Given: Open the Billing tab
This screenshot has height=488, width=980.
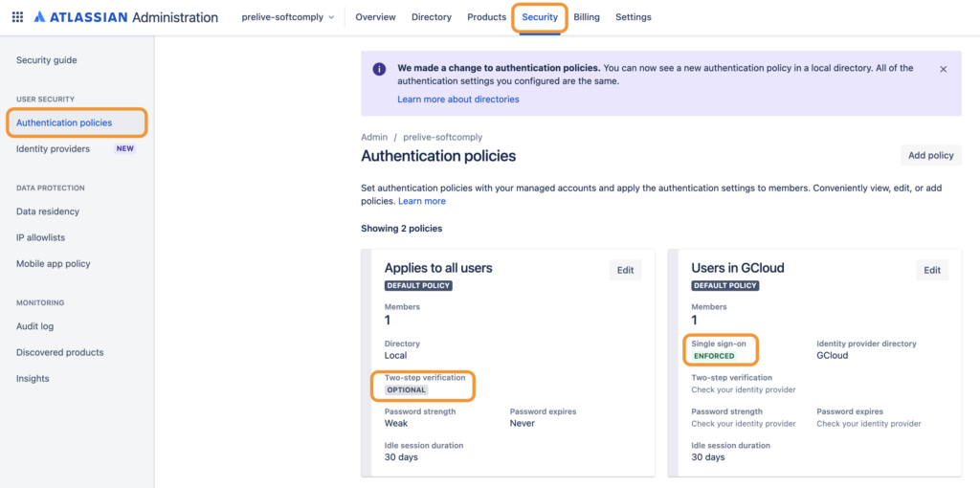Looking at the screenshot, I should (587, 17).
